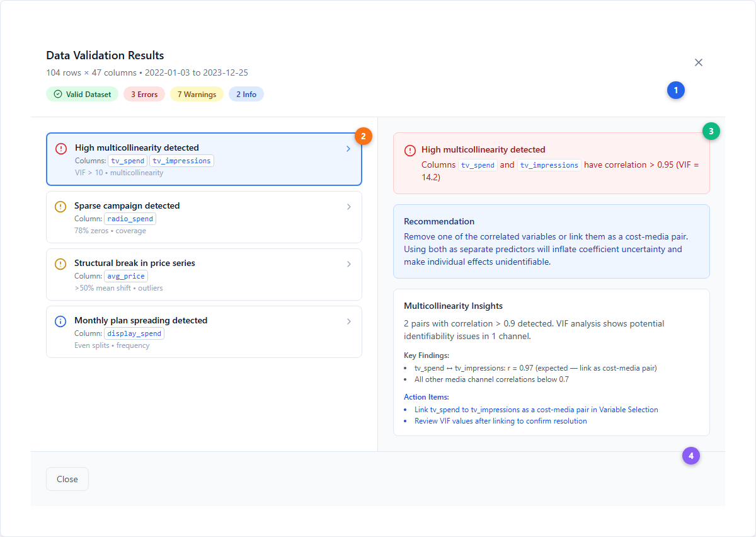
Task: Click the 78% zeros • coverage text
Action: [110, 231]
